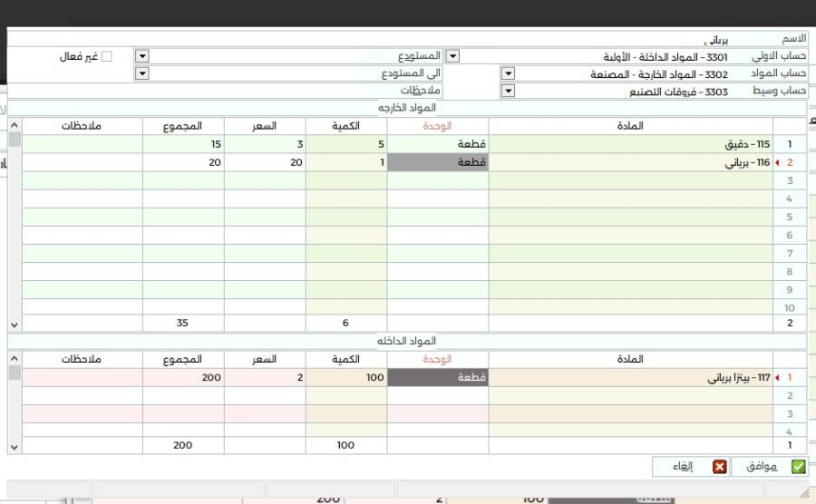Confirm with the موافق button
Viewport: 816px width, 504px height.
click(x=770, y=467)
